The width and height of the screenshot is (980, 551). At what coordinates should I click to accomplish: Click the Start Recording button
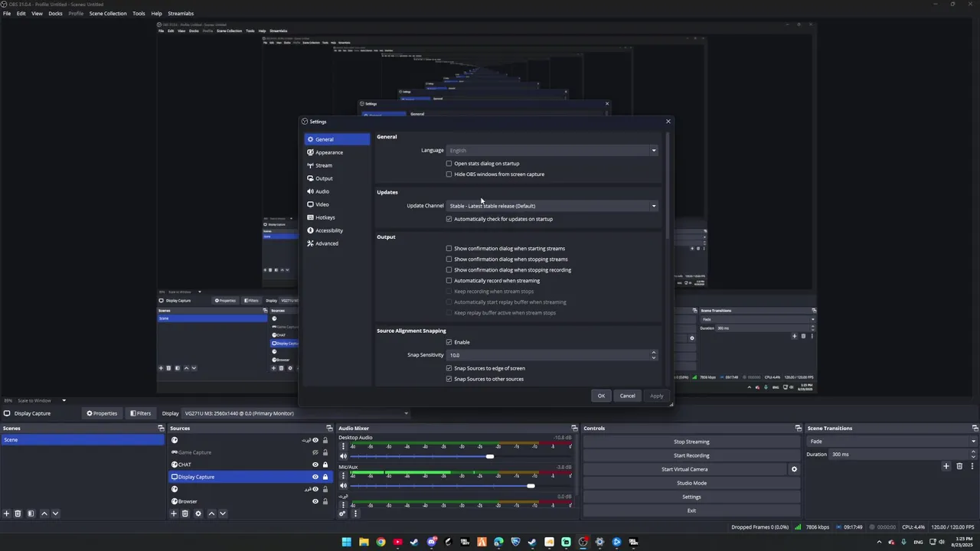tap(691, 455)
